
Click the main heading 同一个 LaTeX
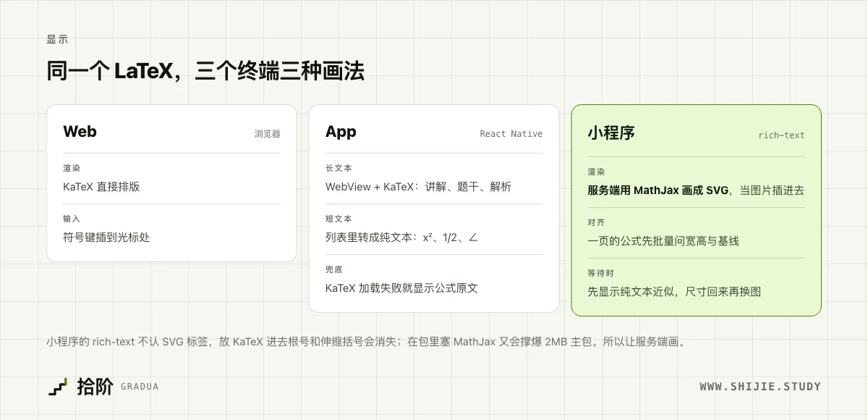point(205,71)
